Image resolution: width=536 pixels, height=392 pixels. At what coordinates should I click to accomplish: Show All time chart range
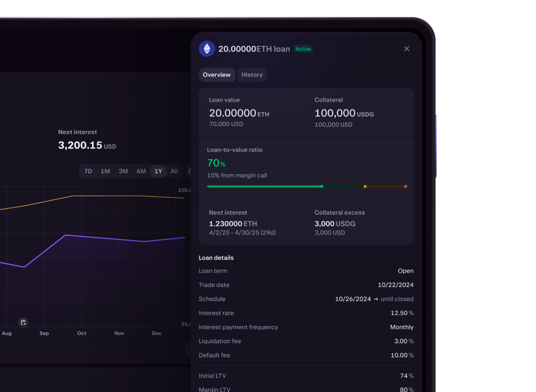(x=174, y=171)
